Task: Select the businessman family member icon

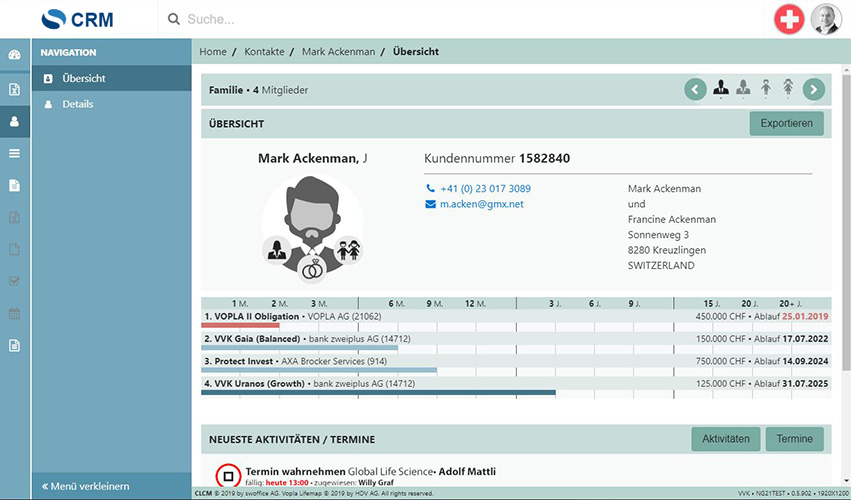Action: [x=721, y=88]
